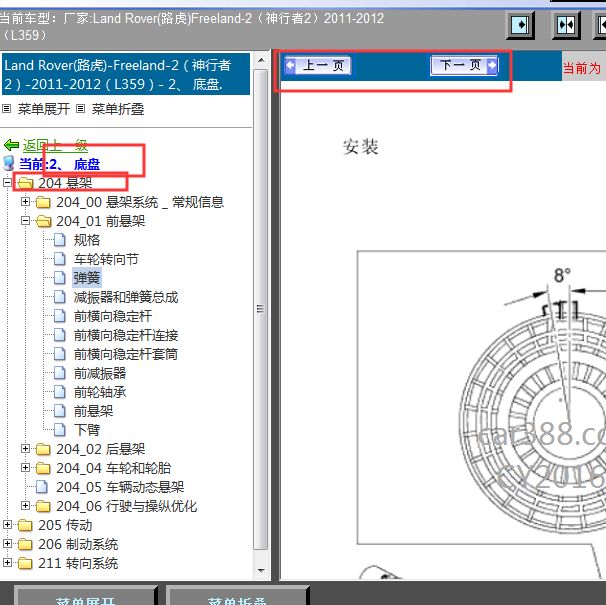Open the 车轮转向节 document
The image size is (606, 605).
click(106, 259)
